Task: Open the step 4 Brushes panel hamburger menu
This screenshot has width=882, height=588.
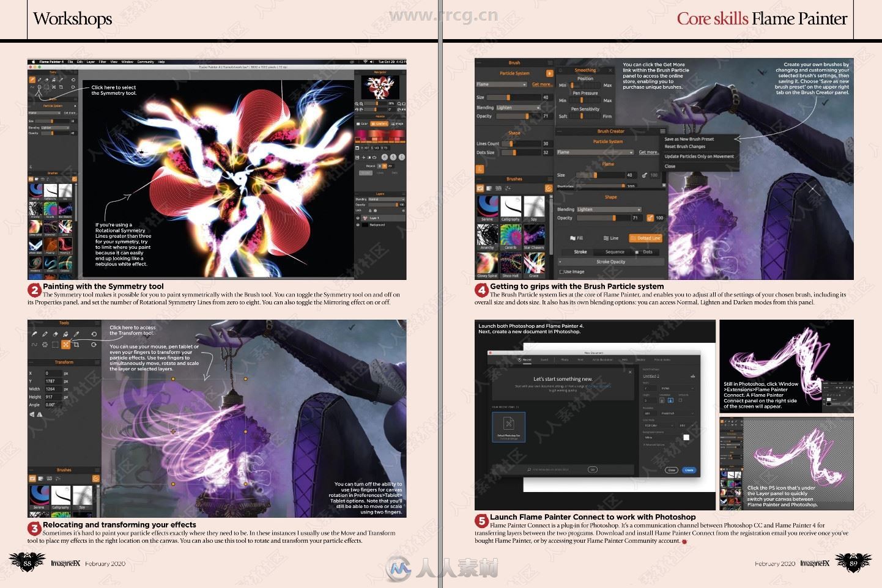Action: tap(550, 179)
